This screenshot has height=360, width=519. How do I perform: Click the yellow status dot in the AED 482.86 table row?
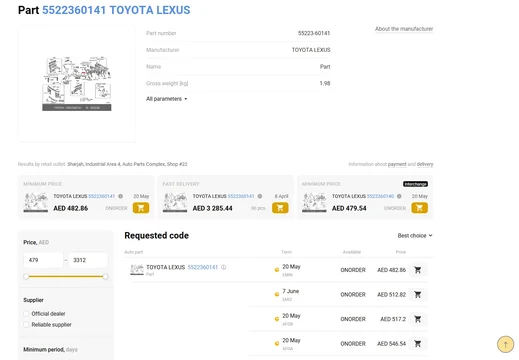click(x=277, y=270)
